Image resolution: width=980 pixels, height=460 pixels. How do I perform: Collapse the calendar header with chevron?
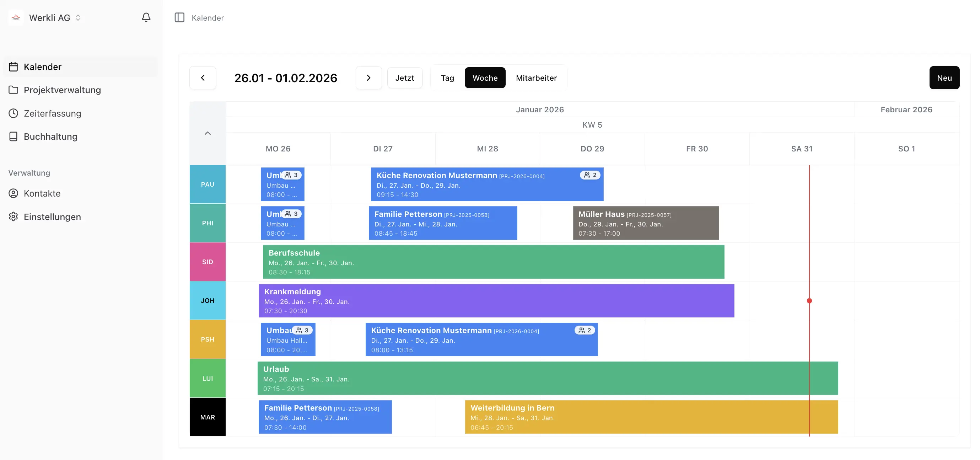[208, 133]
